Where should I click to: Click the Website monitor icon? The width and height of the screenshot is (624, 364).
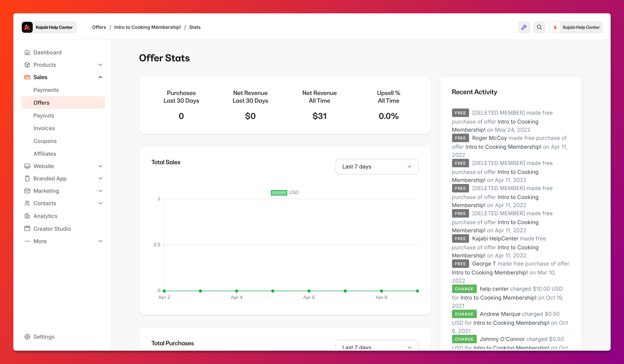(x=27, y=166)
